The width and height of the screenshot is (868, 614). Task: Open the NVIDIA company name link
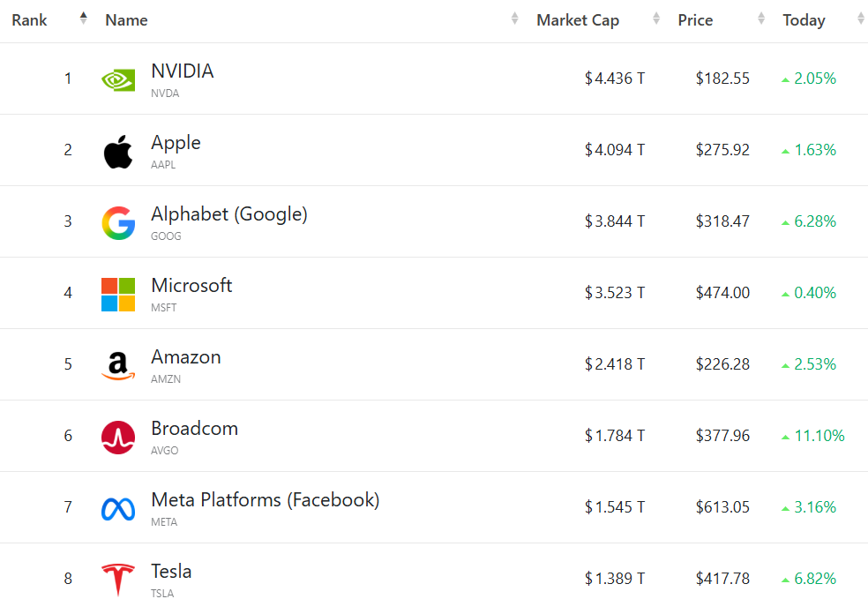point(182,71)
